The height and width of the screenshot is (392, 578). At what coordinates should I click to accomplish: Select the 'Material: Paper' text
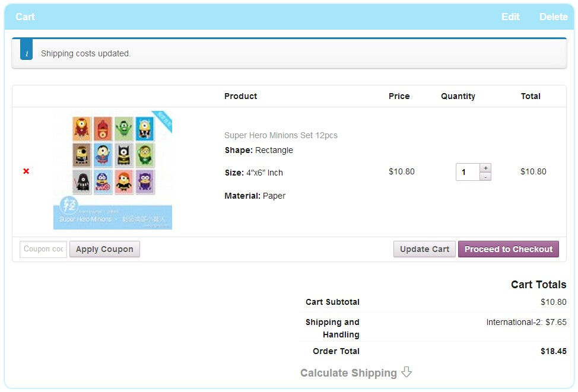(x=255, y=196)
